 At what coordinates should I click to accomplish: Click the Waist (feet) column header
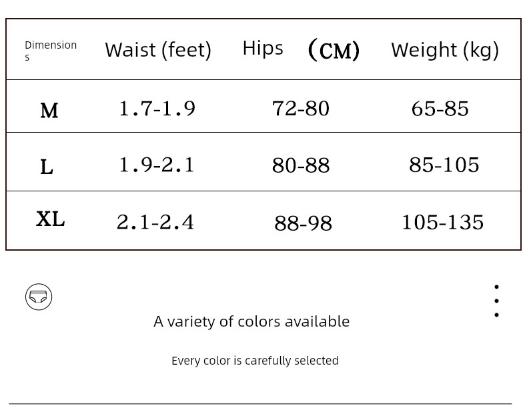(x=158, y=50)
